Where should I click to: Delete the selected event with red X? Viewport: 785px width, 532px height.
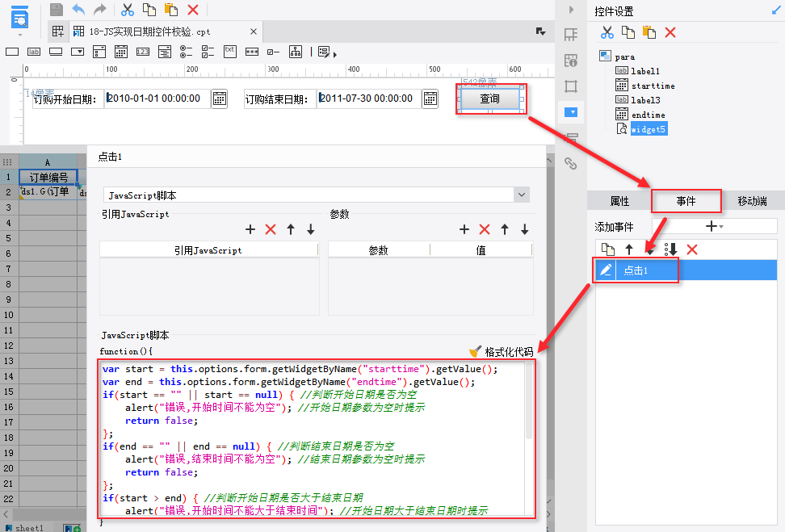(692, 249)
